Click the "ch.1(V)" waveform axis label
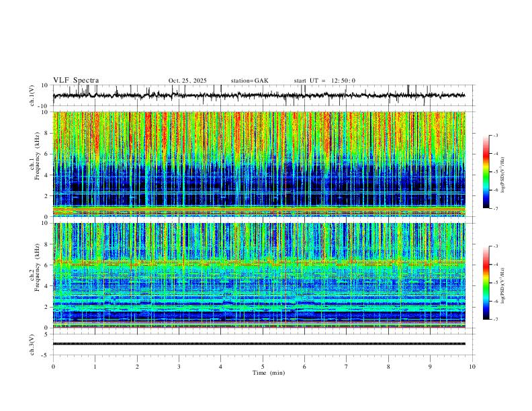532x411 pixels. click(32, 95)
